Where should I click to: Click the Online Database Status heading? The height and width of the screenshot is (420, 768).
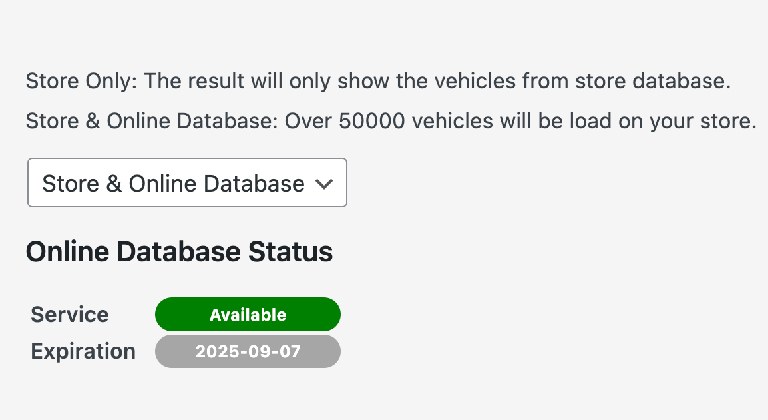click(179, 252)
